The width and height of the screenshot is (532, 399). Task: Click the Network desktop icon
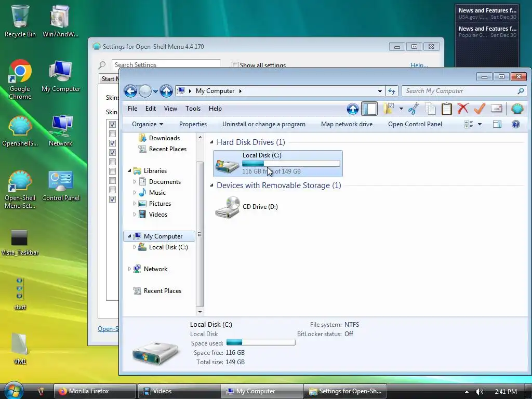[61, 131]
